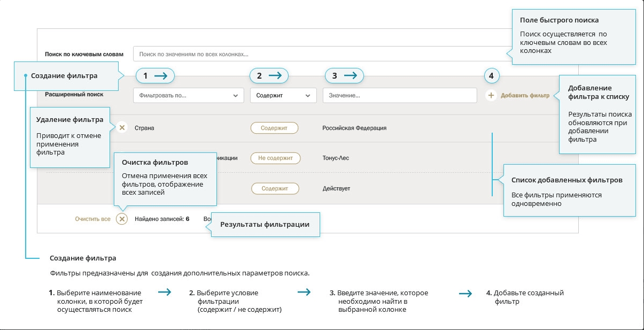Click step 3 arrow badge
Screen dimensions: 644x330
(344, 76)
